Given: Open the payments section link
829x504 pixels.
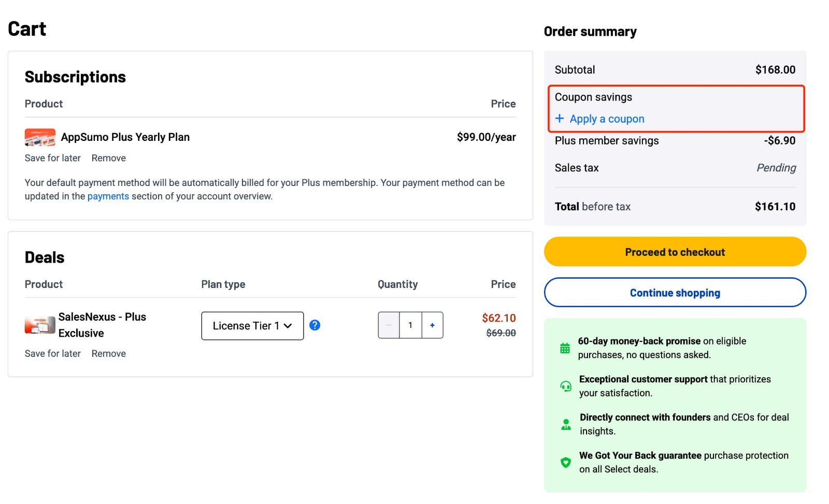Looking at the screenshot, I should tap(108, 196).
